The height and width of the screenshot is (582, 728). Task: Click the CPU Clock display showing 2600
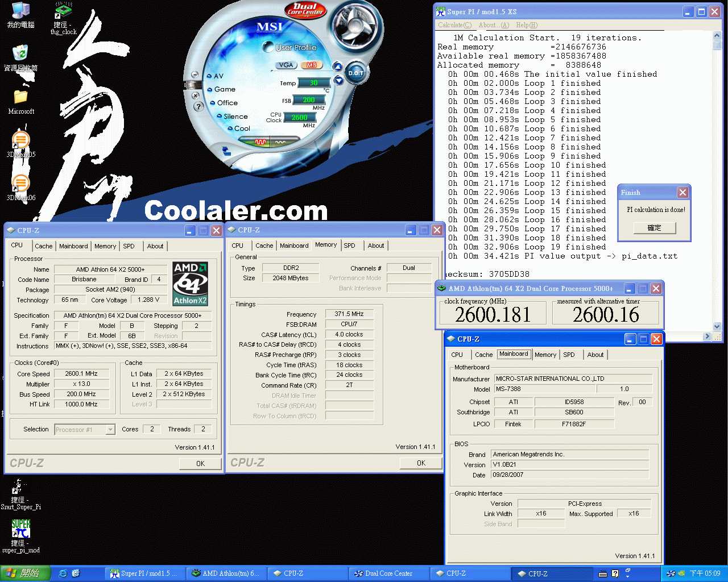coord(300,118)
